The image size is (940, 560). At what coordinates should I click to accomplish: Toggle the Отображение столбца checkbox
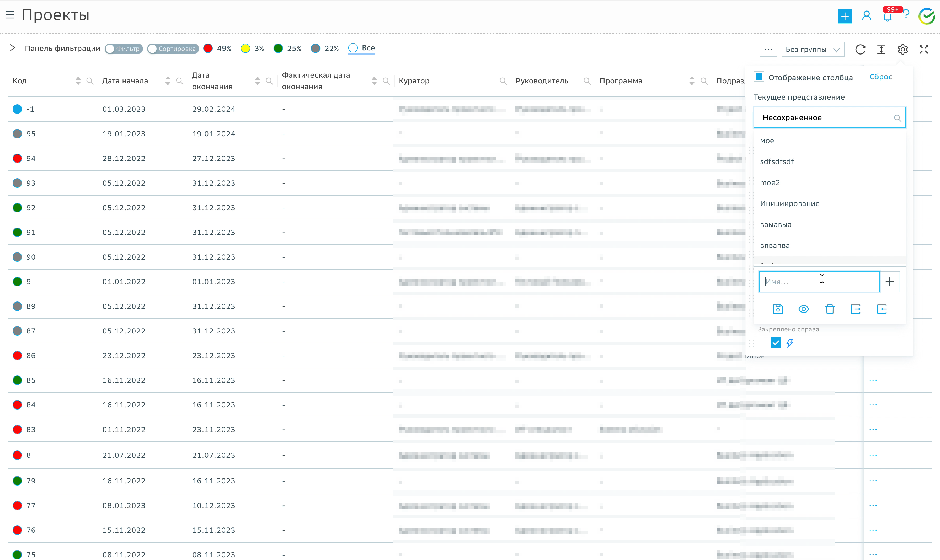[759, 77]
